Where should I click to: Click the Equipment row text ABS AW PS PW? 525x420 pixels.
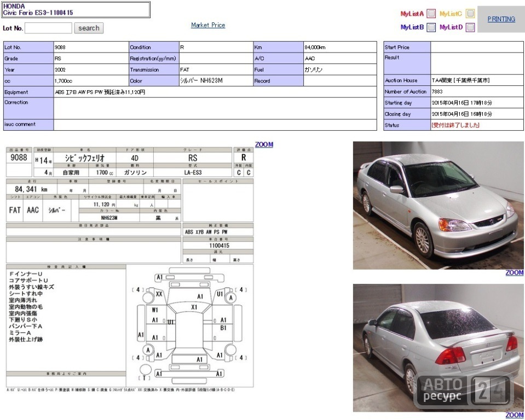point(100,92)
